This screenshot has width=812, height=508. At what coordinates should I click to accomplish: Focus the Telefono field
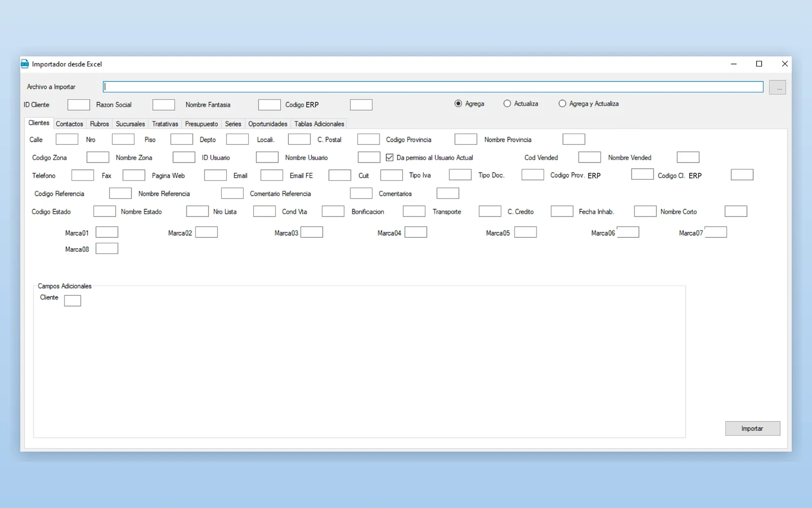coord(83,175)
